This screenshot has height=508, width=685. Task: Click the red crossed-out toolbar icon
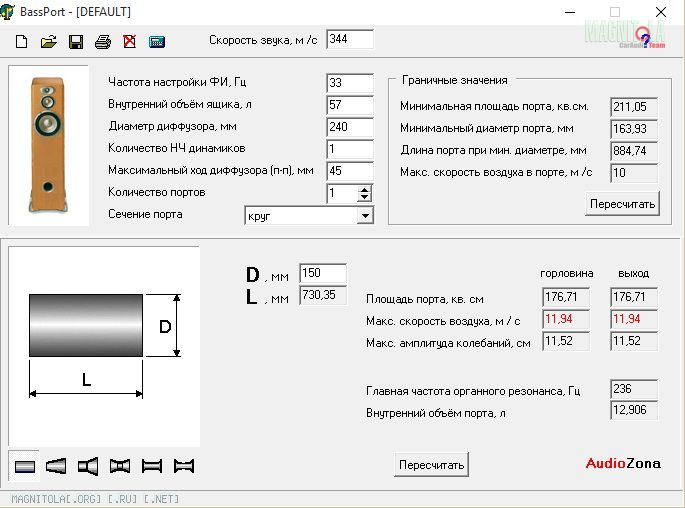(129, 42)
